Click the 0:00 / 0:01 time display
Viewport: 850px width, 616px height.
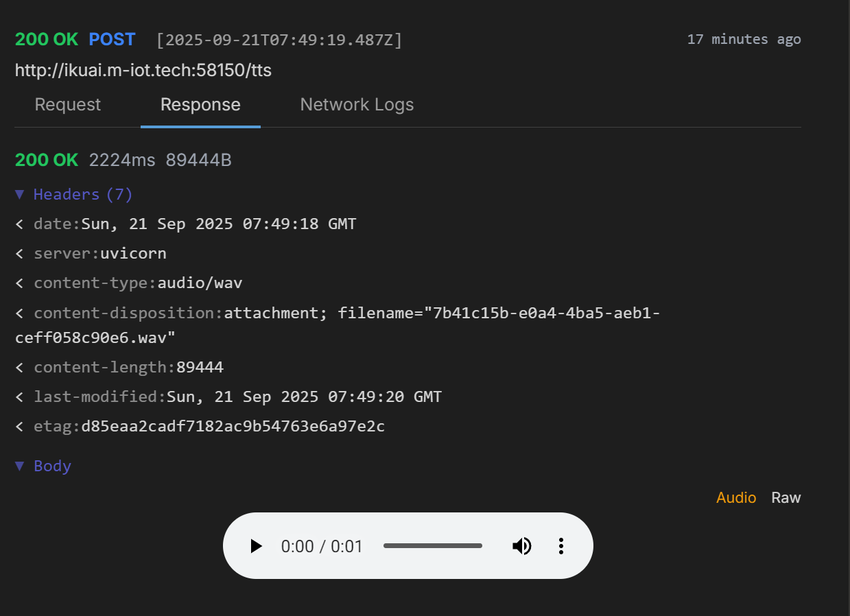(322, 547)
